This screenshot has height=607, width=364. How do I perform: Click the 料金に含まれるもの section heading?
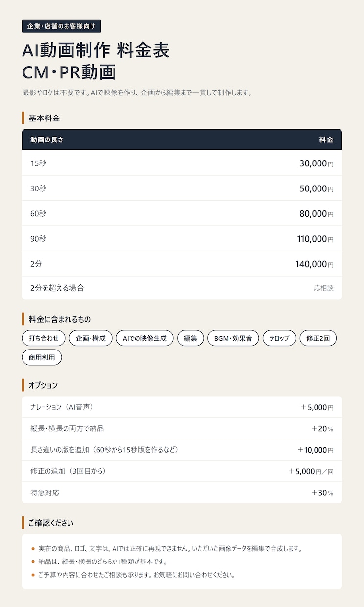pos(60,319)
